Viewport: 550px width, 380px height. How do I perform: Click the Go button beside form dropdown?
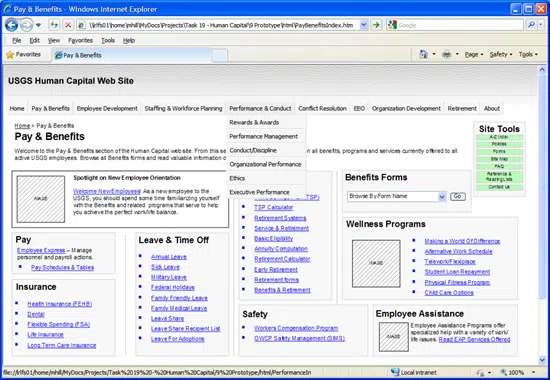pyautogui.click(x=457, y=196)
